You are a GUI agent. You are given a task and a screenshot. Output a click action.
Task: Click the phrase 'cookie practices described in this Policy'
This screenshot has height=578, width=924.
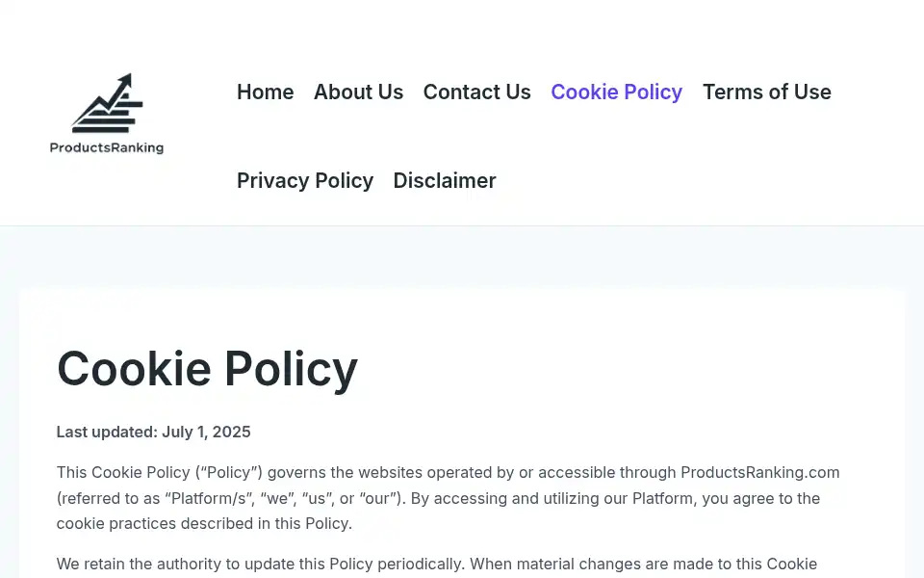[204, 524]
